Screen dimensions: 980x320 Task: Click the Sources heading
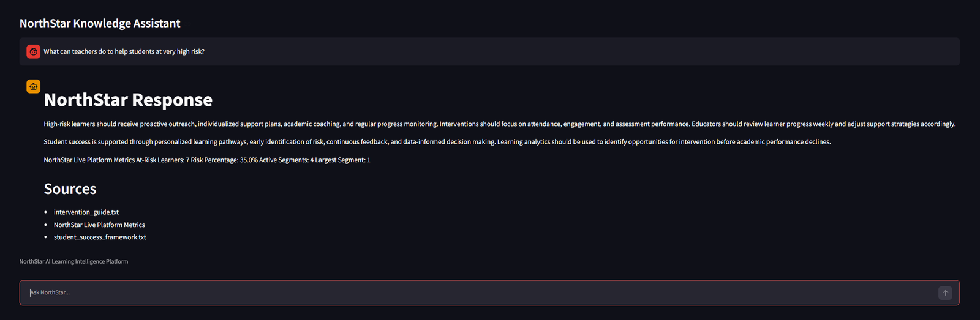pos(70,189)
